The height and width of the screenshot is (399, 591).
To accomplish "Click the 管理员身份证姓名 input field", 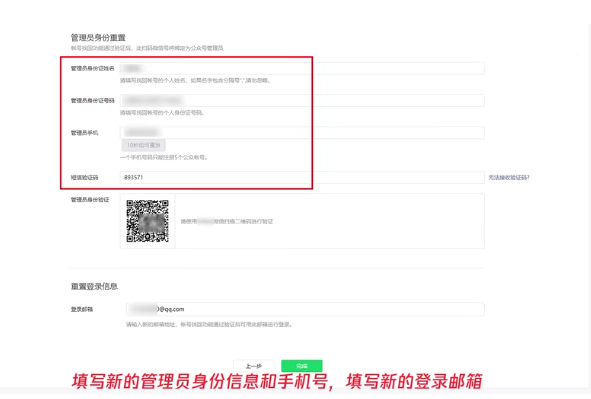I will pyautogui.click(x=302, y=68).
